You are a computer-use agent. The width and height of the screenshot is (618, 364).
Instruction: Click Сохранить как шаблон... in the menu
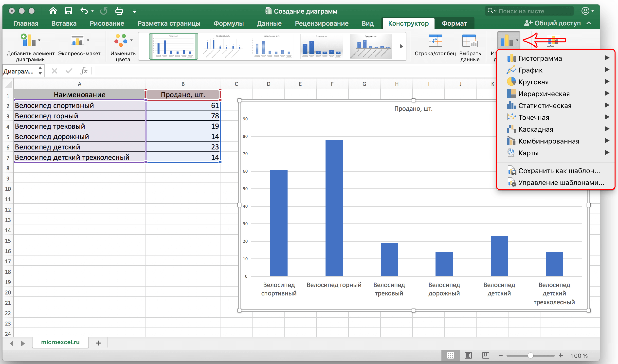coord(559,171)
